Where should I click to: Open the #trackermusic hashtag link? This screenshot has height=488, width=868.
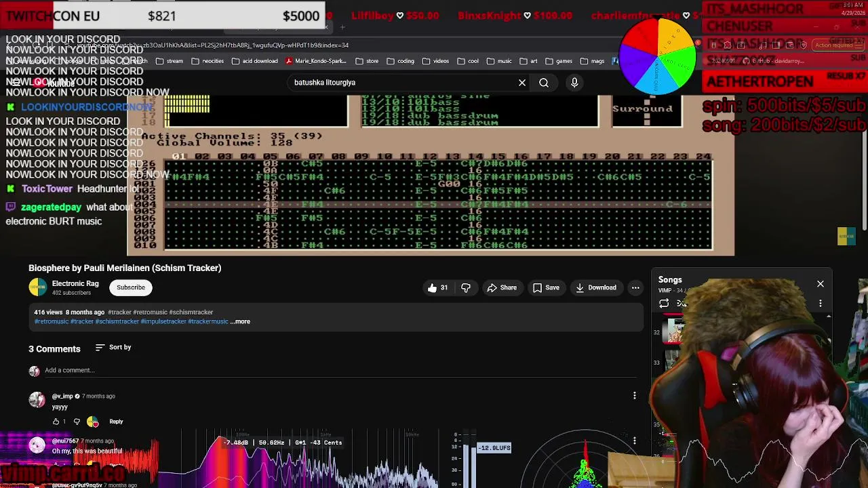[x=208, y=321]
